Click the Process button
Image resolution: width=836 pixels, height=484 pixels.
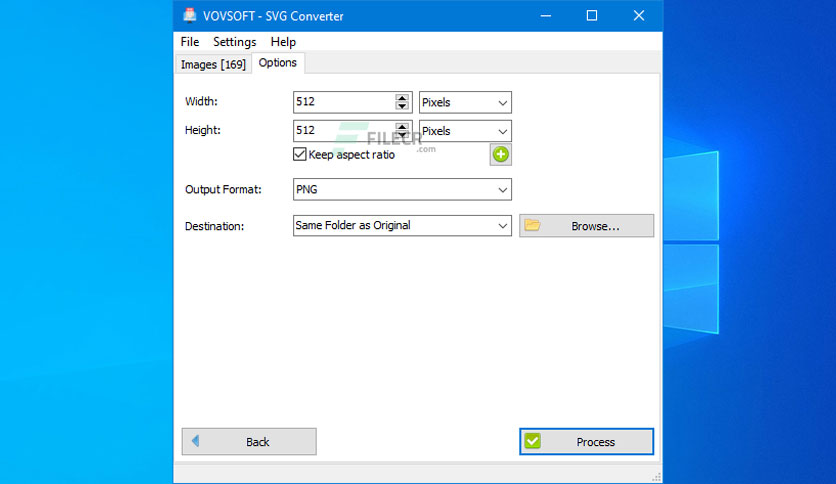coord(586,442)
